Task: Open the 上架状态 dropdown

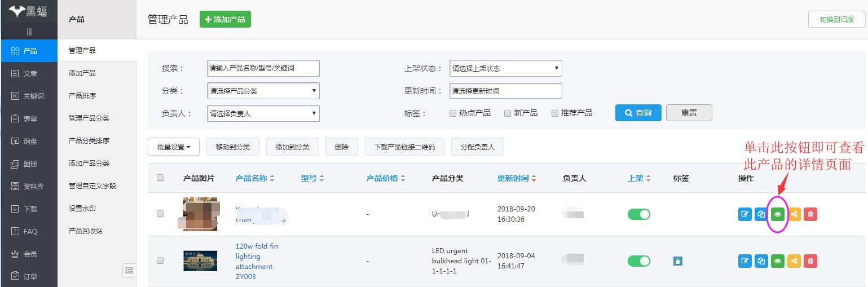Action: (505, 68)
